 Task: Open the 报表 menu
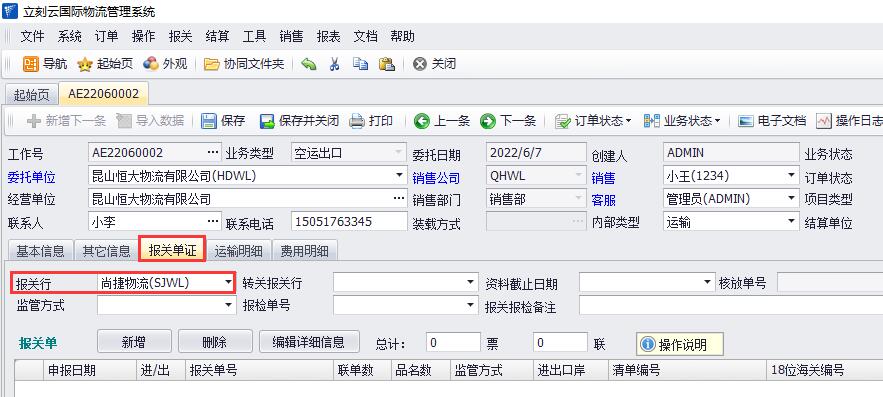328,37
